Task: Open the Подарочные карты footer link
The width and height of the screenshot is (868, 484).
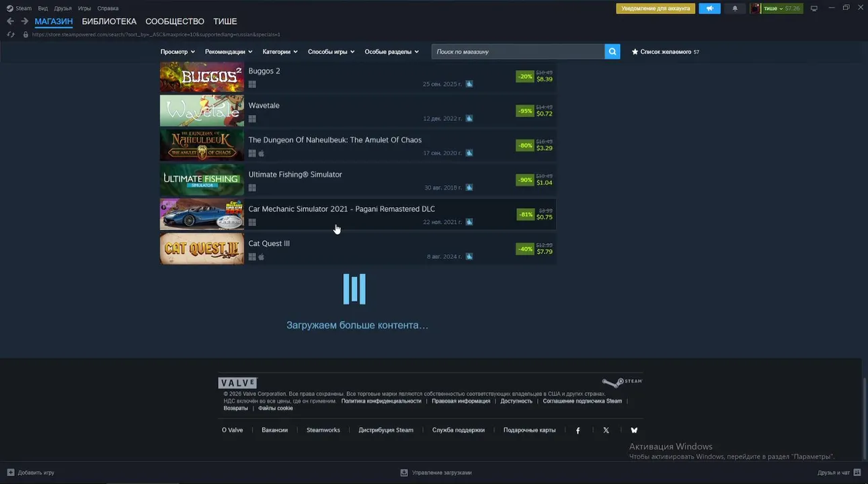Action: pyautogui.click(x=530, y=430)
